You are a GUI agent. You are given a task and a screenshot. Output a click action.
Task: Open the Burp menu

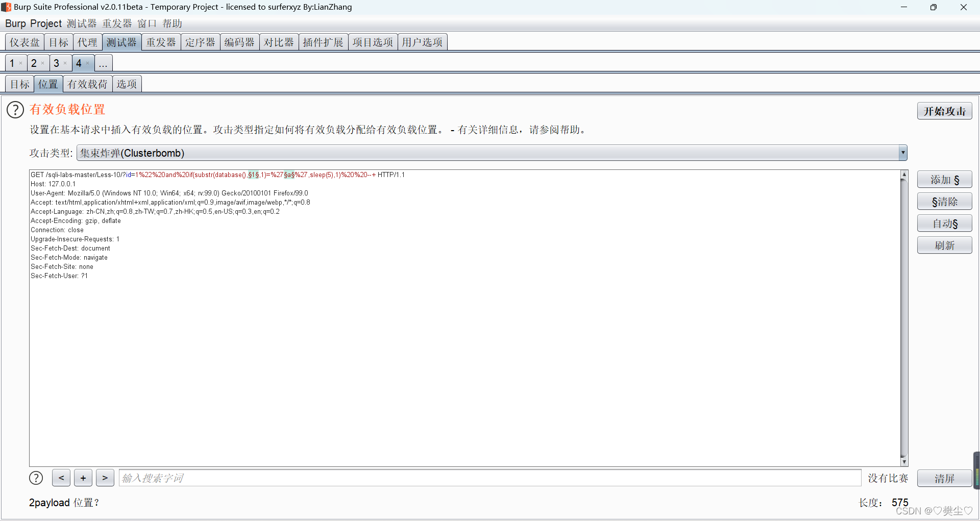coord(15,23)
